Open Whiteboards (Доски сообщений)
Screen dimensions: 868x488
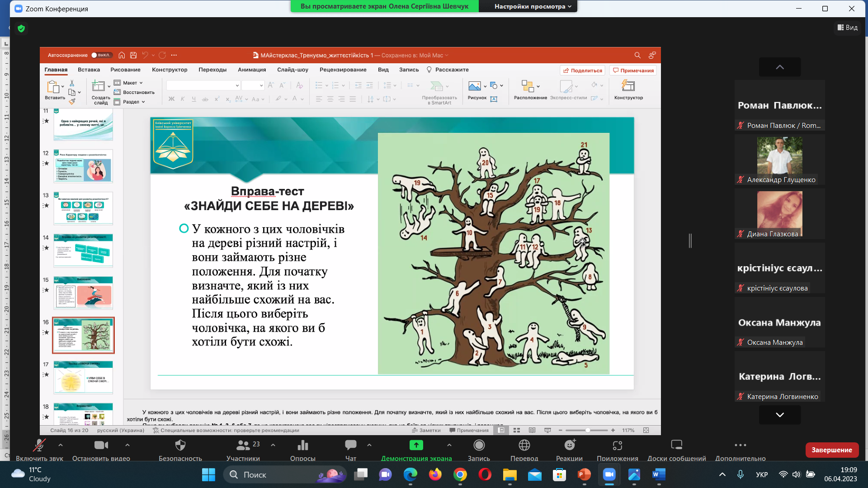point(676,446)
